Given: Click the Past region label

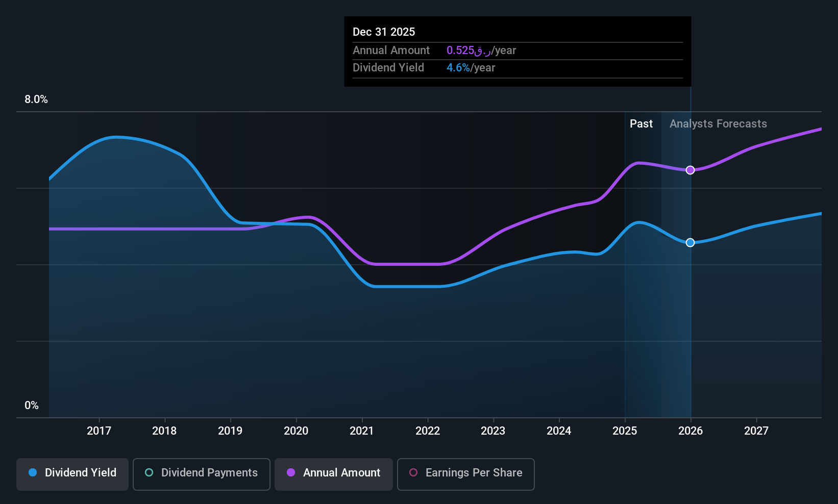Looking at the screenshot, I should (641, 124).
